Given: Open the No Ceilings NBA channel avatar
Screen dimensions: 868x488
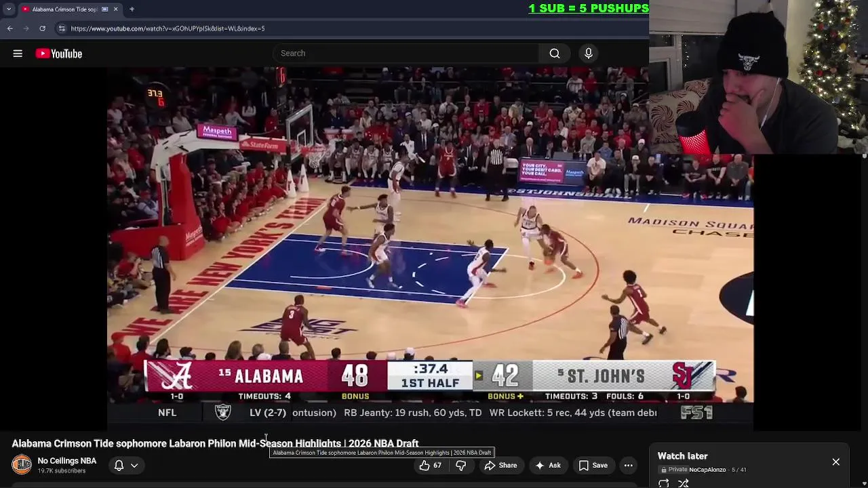Looking at the screenshot, I should click(22, 464).
